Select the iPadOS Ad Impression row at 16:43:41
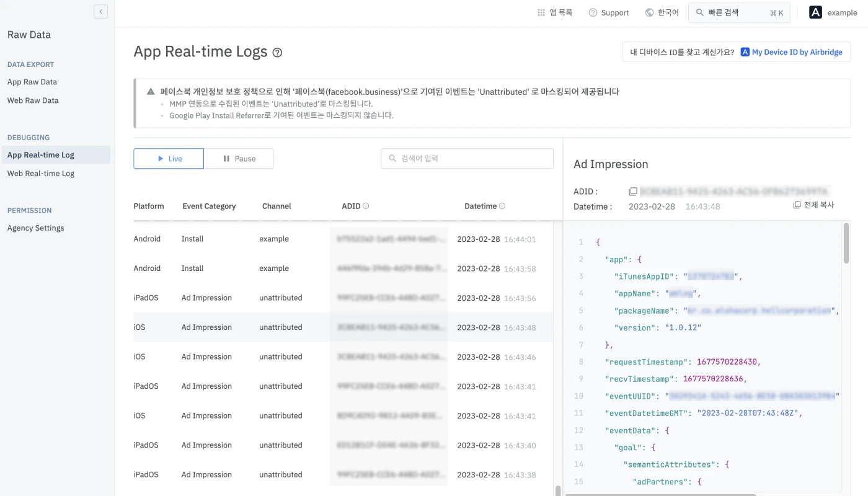The width and height of the screenshot is (868, 496). click(343, 386)
